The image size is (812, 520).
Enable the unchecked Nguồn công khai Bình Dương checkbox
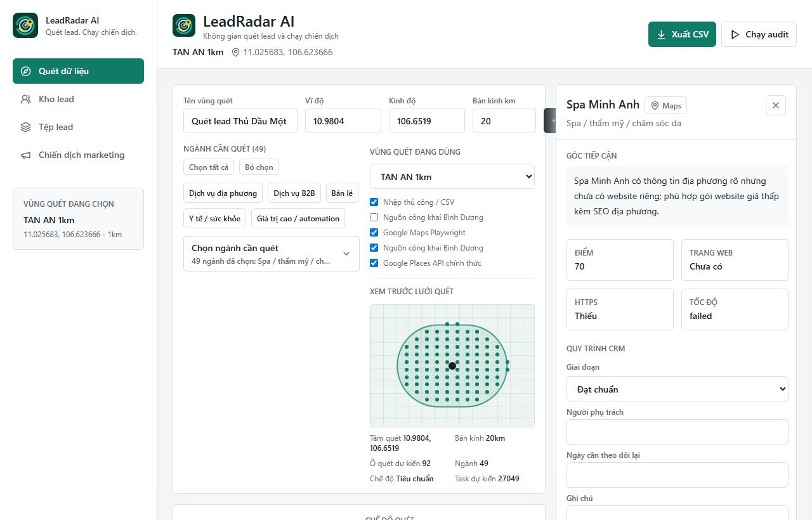374,218
